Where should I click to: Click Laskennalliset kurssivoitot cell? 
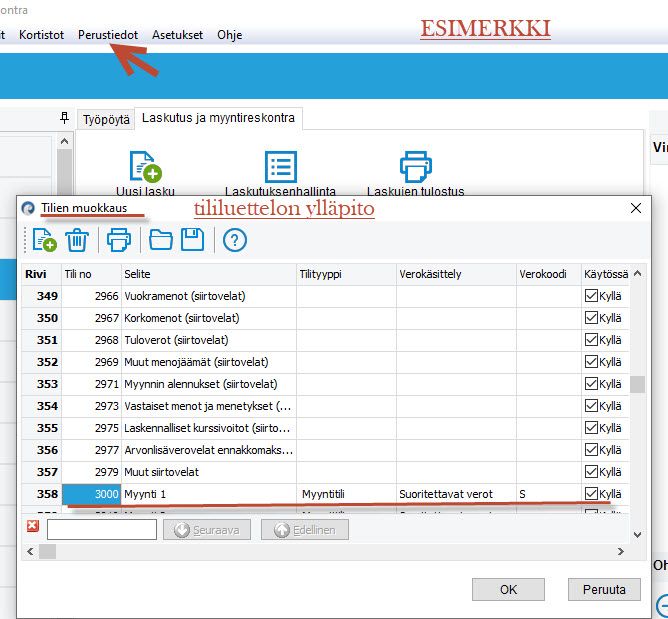point(209,428)
